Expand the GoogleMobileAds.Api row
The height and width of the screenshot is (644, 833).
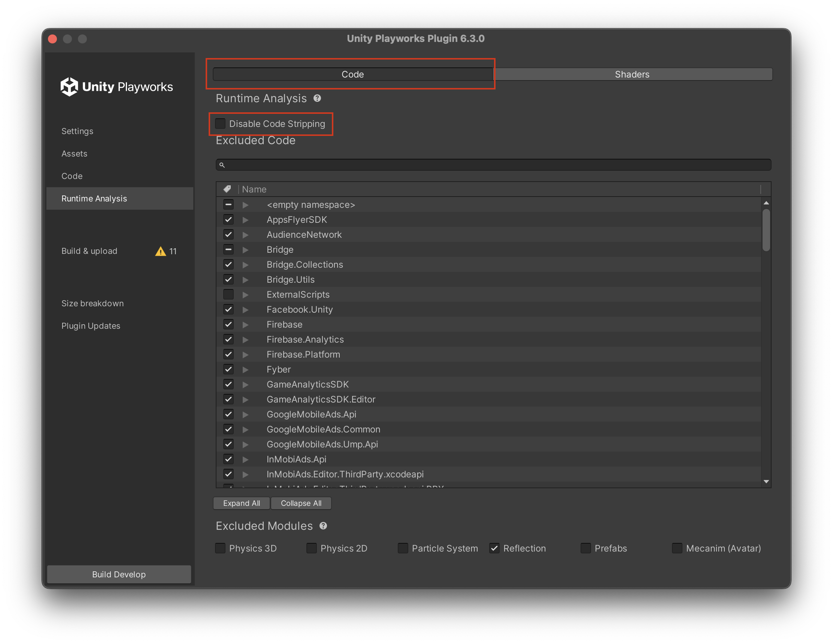246,414
